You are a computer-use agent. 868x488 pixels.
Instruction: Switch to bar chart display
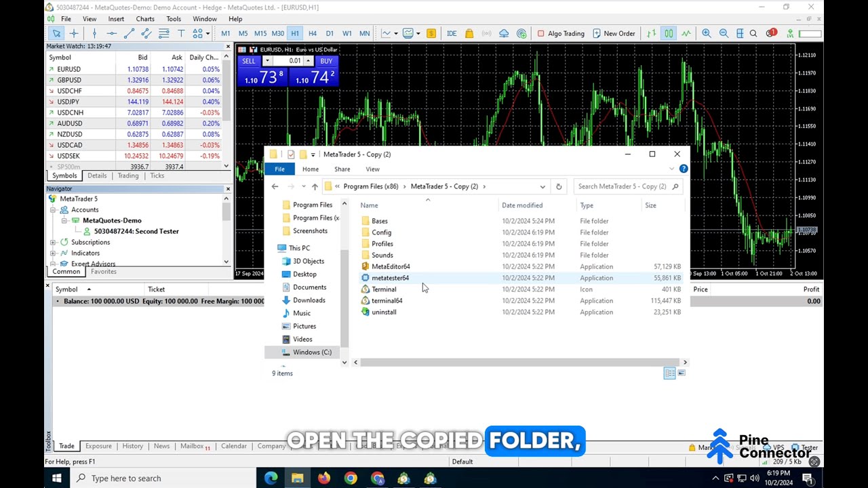pos(652,33)
